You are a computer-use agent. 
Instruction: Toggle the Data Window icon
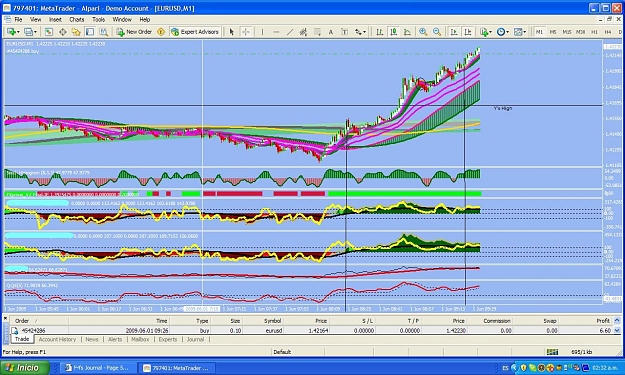(x=63, y=32)
